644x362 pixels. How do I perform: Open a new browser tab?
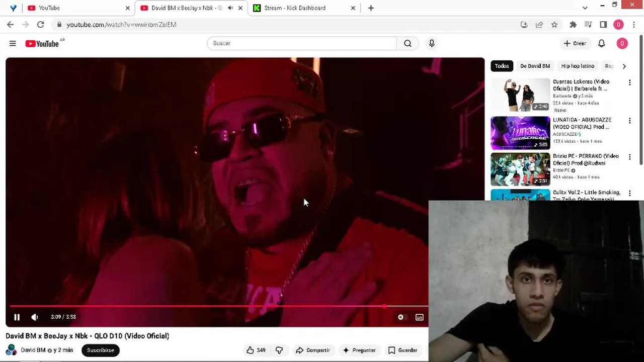(x=371, y=8)
